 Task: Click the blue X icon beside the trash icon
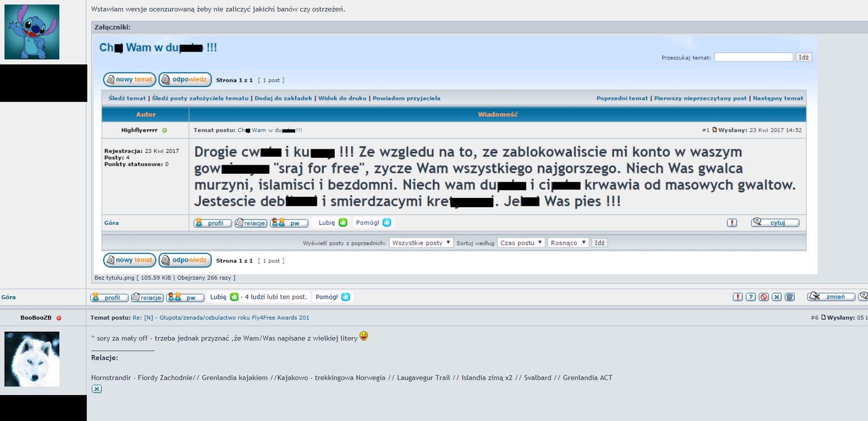pos(777,297)
